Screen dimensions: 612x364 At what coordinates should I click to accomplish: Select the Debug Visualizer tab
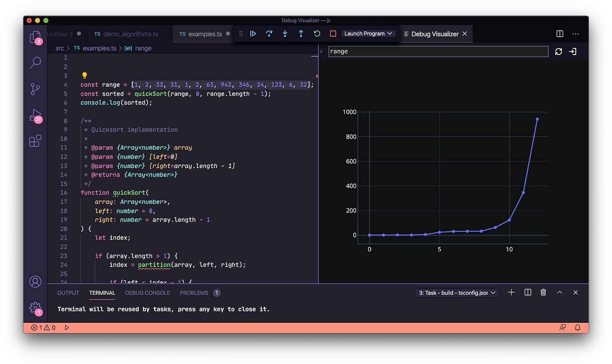click(435, 34)
